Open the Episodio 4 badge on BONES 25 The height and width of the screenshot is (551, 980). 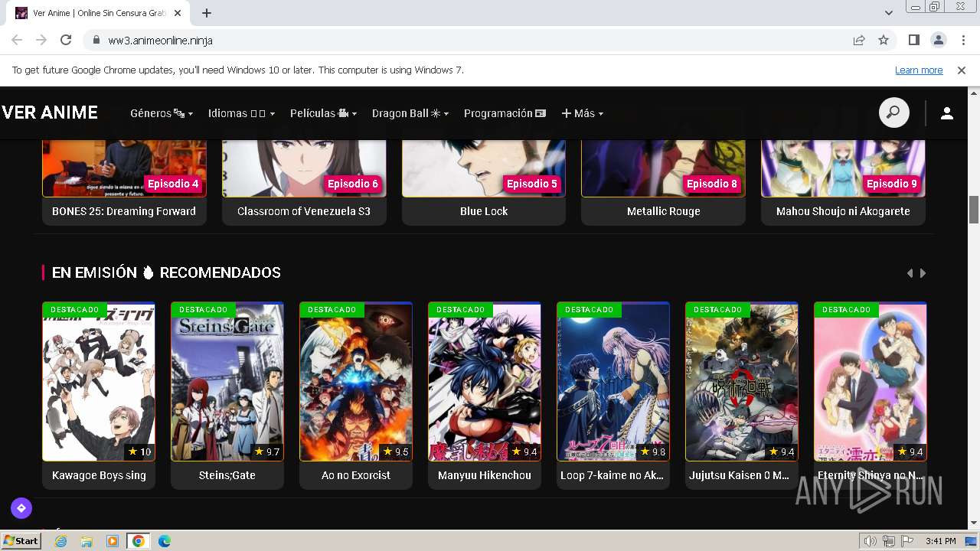click(x=173, y=184)
